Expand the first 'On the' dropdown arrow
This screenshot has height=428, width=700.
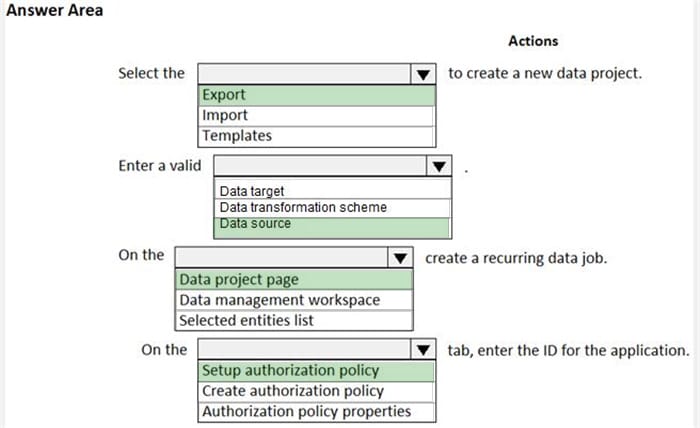(x=400, y=257)
